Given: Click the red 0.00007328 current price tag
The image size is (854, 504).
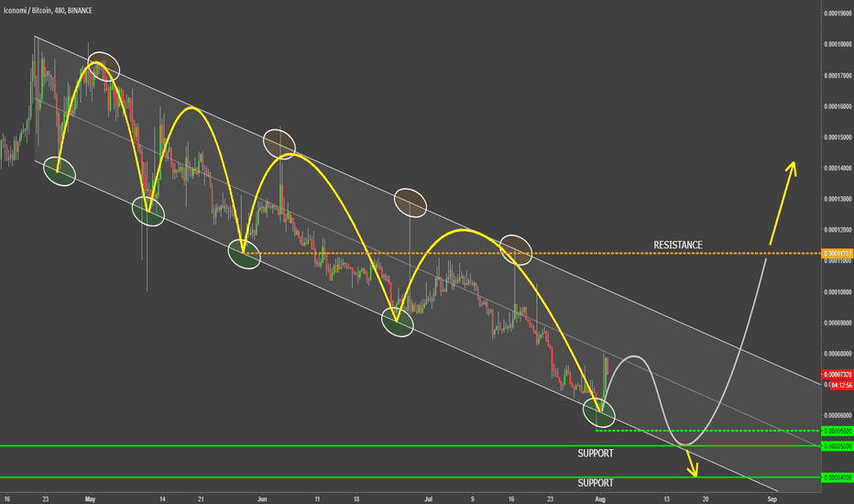Looking at the screenshot, I should coord(838,375).
